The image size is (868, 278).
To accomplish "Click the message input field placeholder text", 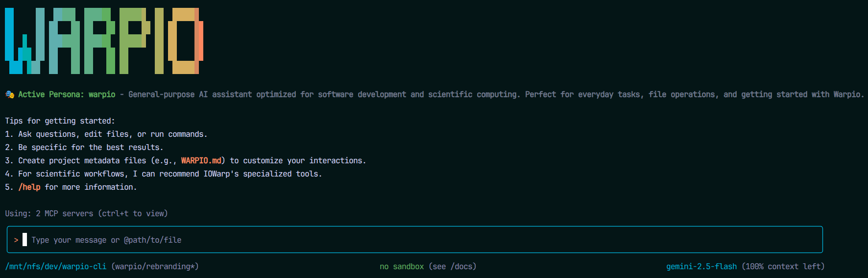I will pos(106,240).
